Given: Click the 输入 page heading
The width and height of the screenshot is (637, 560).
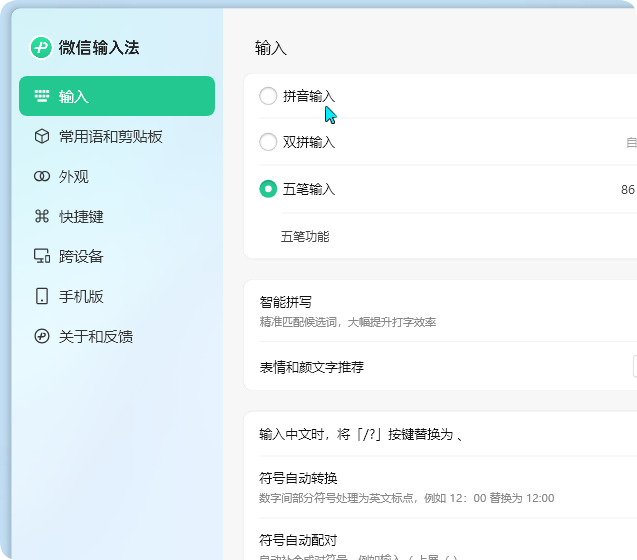Looking at the screenshot, I should pos(271,48).
